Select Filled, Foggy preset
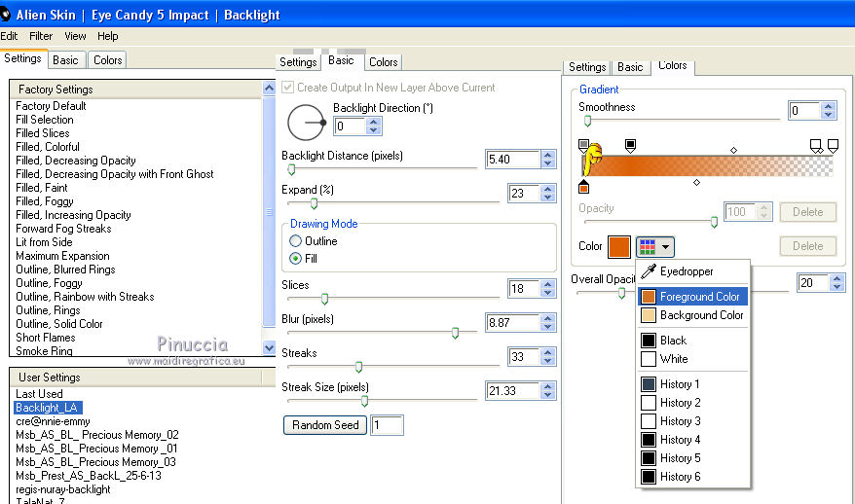 (x=45, y=201)
